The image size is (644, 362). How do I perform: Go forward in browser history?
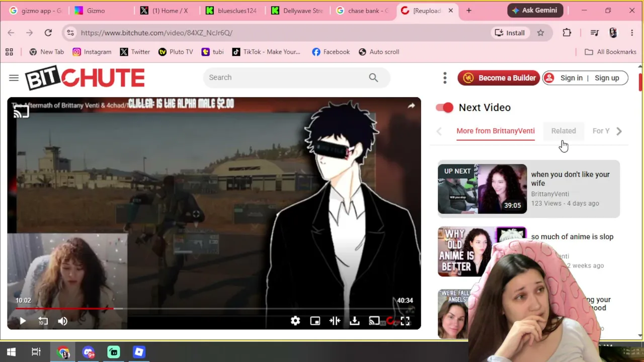coord(29,33)
